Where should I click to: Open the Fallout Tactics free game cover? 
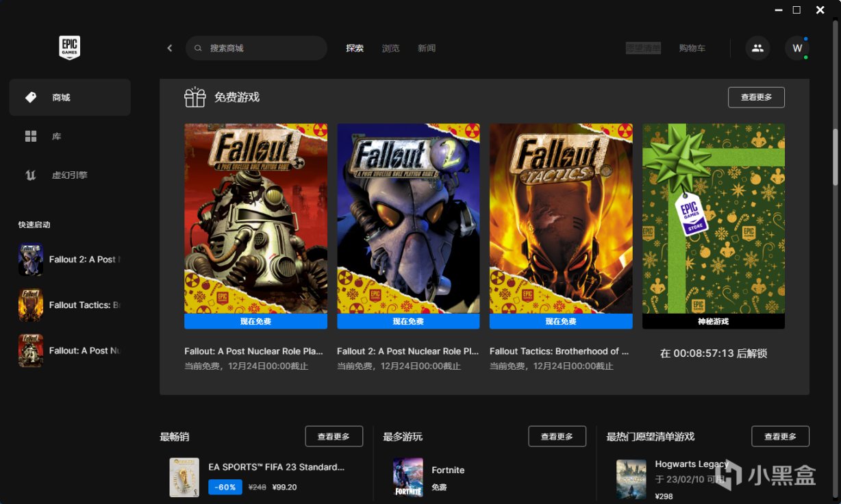click(560, 219)
